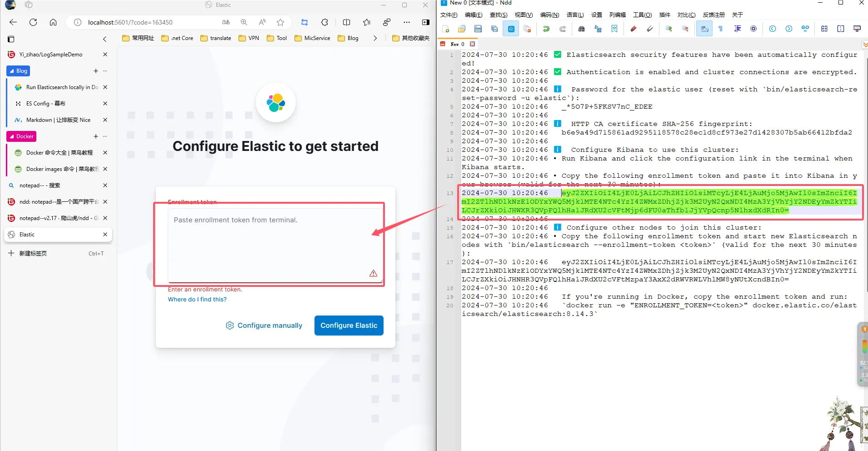Collapse the vertical tabs pane chevron

(105, 39)
